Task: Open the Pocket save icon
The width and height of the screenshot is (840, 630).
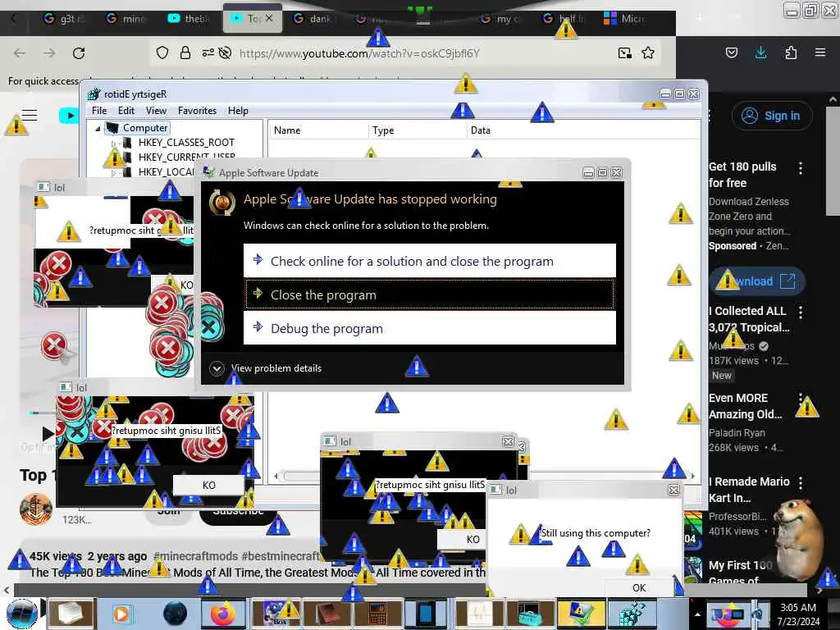Action: point(731,52)
